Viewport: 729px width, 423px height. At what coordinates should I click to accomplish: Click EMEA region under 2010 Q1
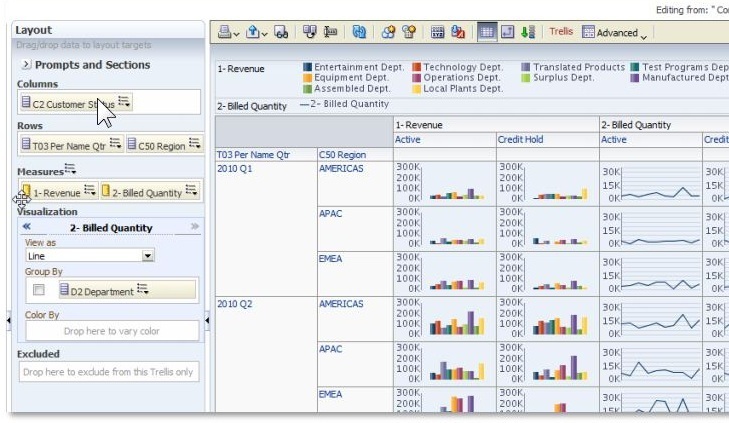[x=331, y=258]
